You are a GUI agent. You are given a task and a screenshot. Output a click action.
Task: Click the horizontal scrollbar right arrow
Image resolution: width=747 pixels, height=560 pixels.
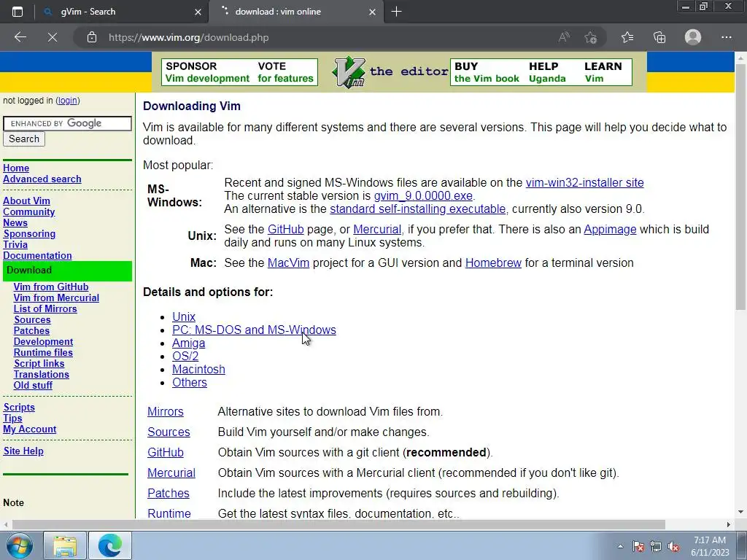pyautogui.click(x=729, y=524)
